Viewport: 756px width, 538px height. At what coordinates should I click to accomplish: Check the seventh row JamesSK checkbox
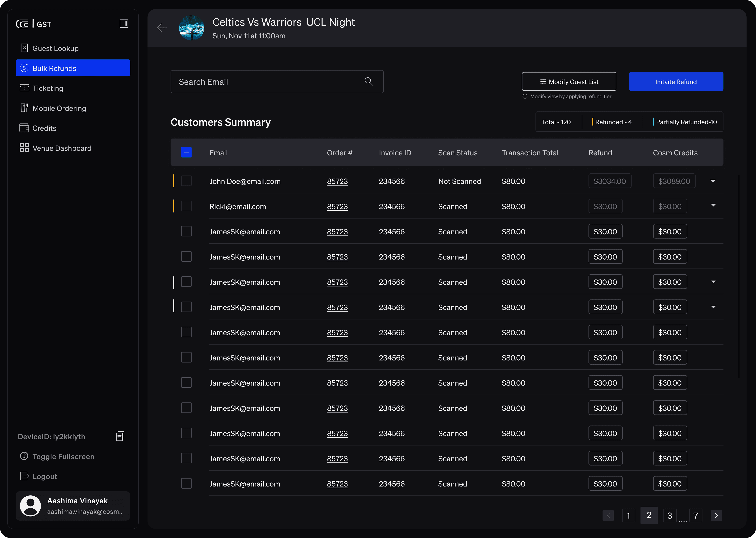(x=186, y=332)
